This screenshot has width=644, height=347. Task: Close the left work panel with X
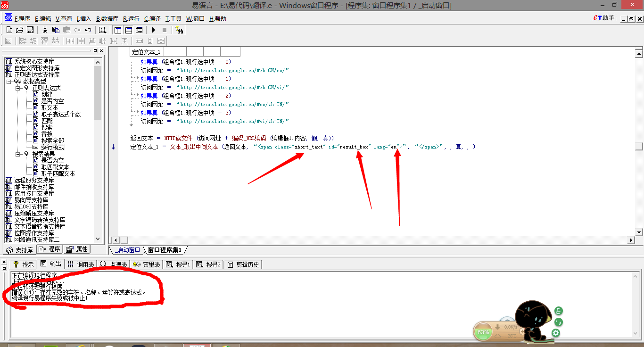101,50
